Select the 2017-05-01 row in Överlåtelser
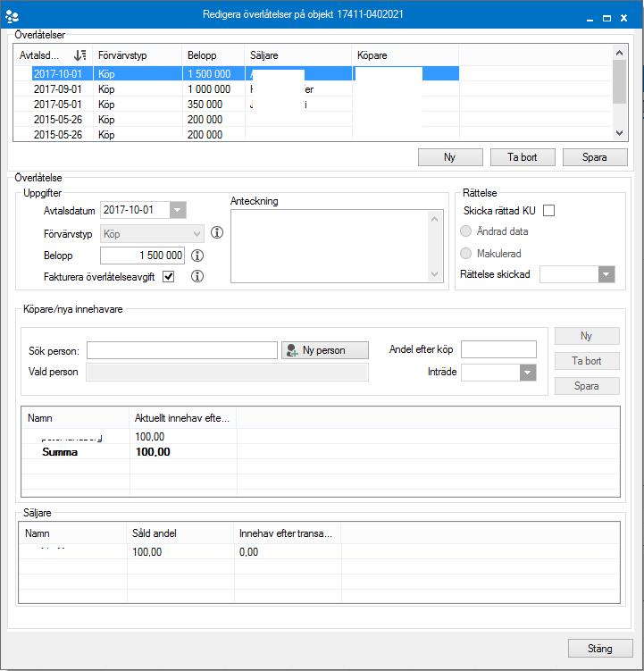 (x=236, y=105)
